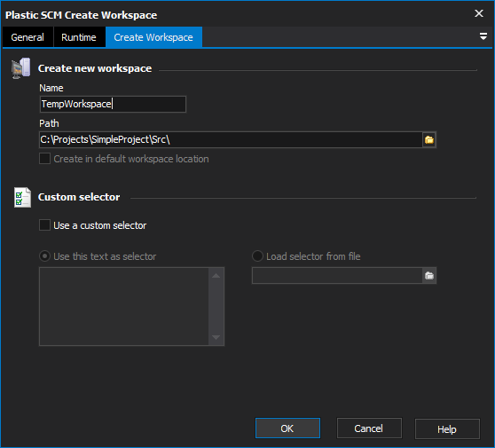Browse for selector file icon
Screen dimensions: 495x448
(429, 276)
